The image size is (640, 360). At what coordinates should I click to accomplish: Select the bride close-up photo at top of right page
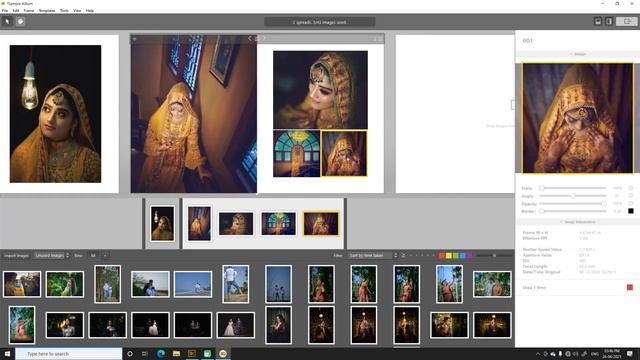click(x=320, y=90)
